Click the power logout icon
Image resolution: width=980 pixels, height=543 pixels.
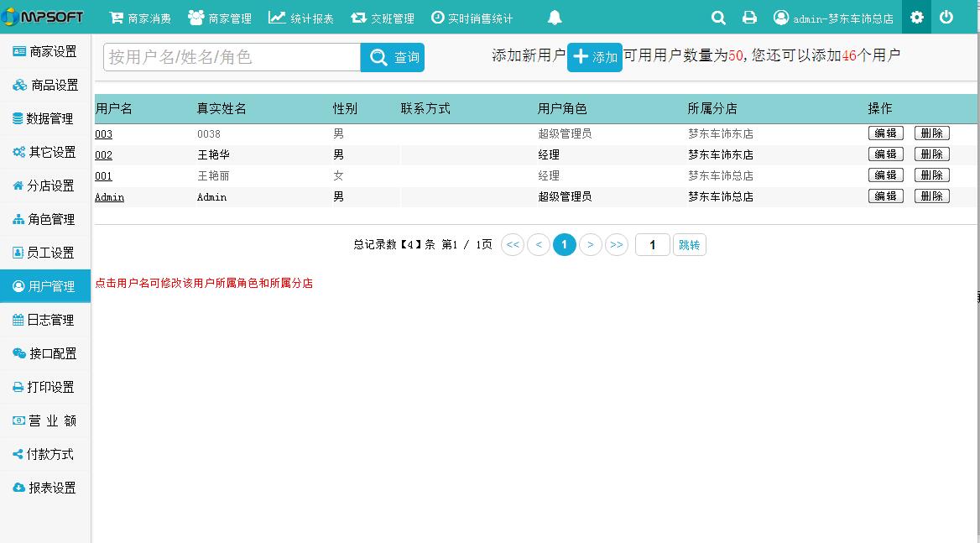coord(946,18)
